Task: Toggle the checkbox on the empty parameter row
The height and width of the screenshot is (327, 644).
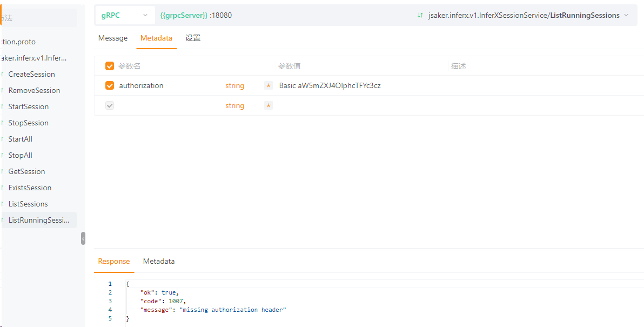Action: coord(110,106)
